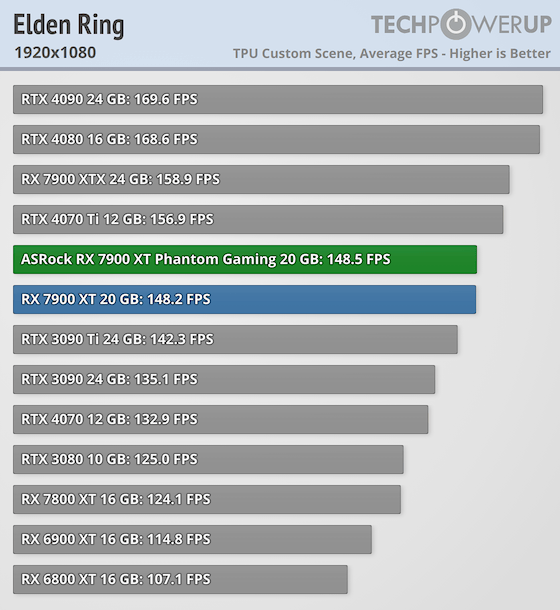Select the RTX 4090 24 GB bar
This screenshot has width=560, height=610.
point(278,100)
